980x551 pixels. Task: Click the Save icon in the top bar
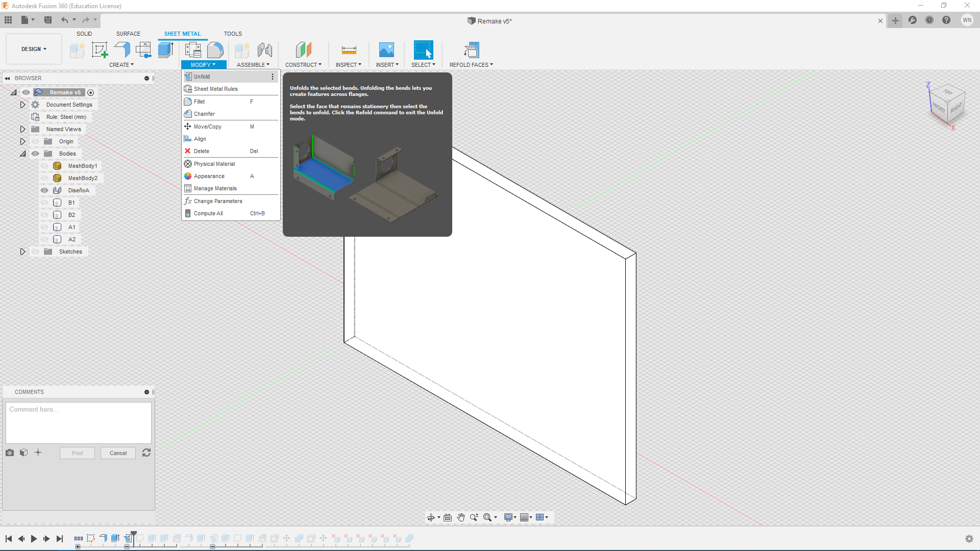(x=48, y=20)
